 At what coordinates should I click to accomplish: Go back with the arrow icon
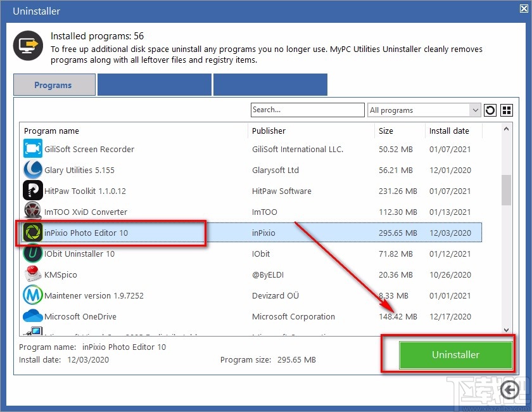pos(510,390)
